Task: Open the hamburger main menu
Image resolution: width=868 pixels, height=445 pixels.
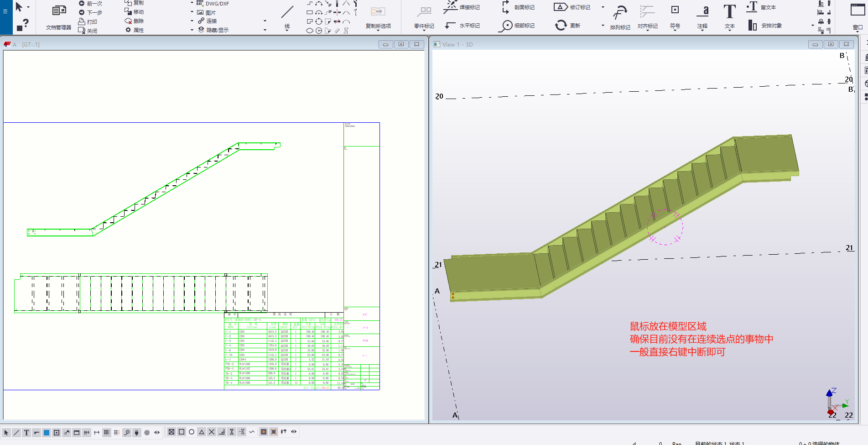Action: point(5,11)
